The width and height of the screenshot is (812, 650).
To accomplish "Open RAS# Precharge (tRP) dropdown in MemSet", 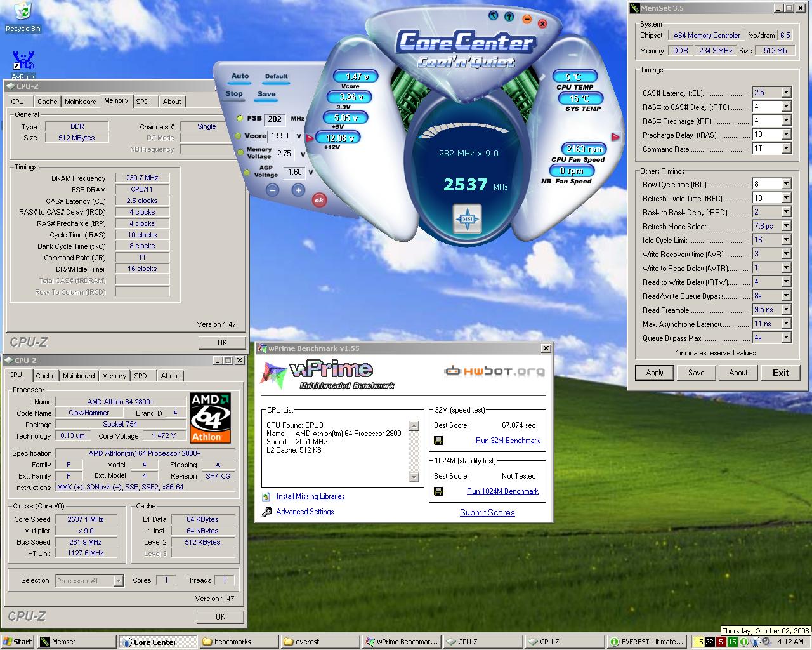I will [x=786, y=121].
